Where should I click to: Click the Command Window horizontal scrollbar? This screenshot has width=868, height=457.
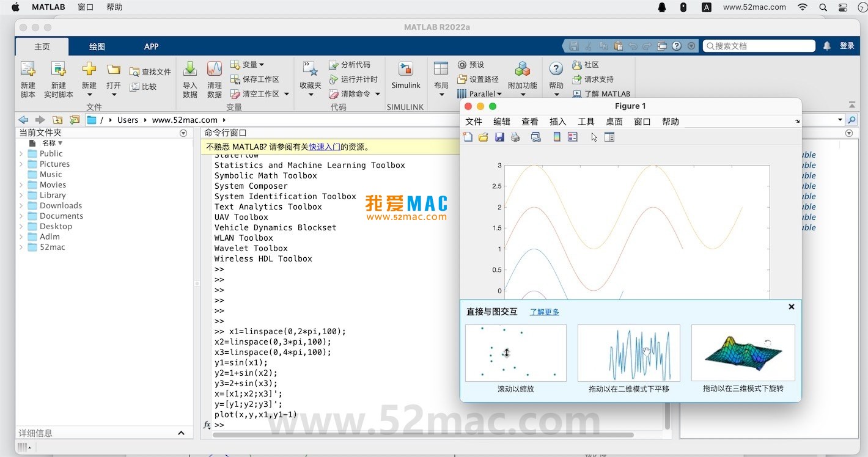pyautogui.click(x=423, y=435)
